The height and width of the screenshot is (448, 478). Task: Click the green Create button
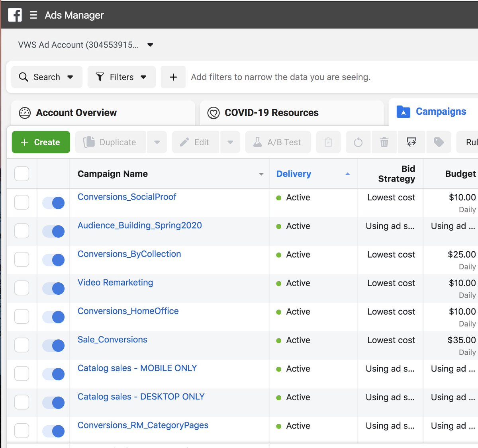(41, 142)
